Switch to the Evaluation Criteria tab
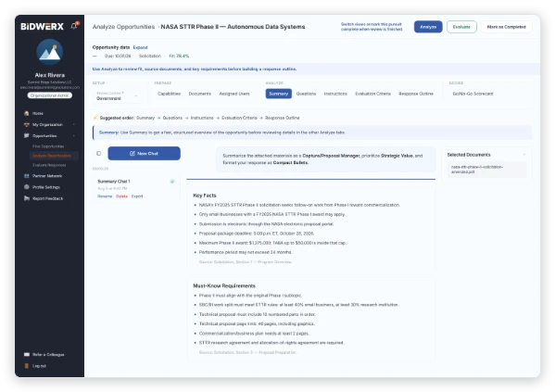 click(373, 94)
